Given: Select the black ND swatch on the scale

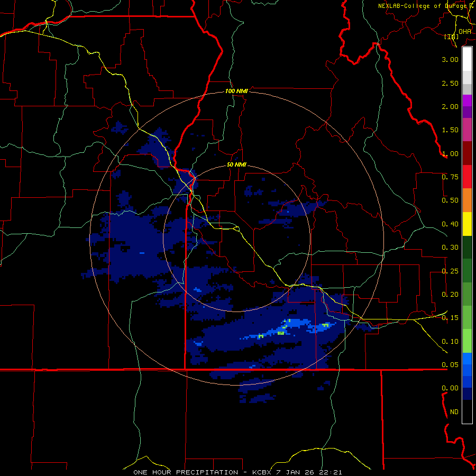Looking at the screenshot, I should (x=467, y=411).
